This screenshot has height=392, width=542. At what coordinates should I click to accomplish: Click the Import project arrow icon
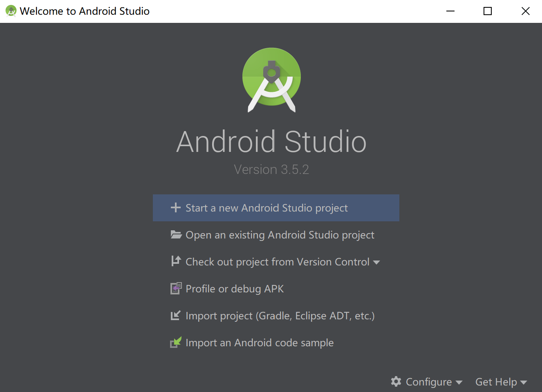pyautogui.click(x=175, y=315)
